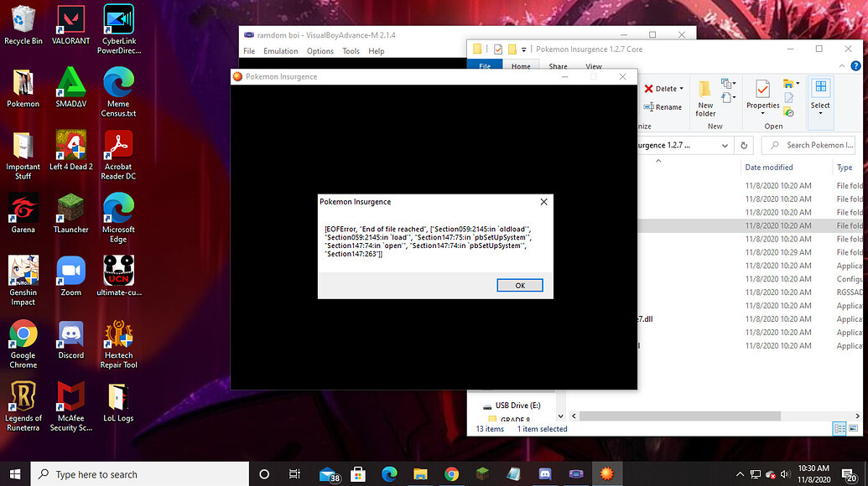This screenshot has width=868, height=486.
Task: Select the TLauncher Minecraft shortcut
Action: coord(70,214)
